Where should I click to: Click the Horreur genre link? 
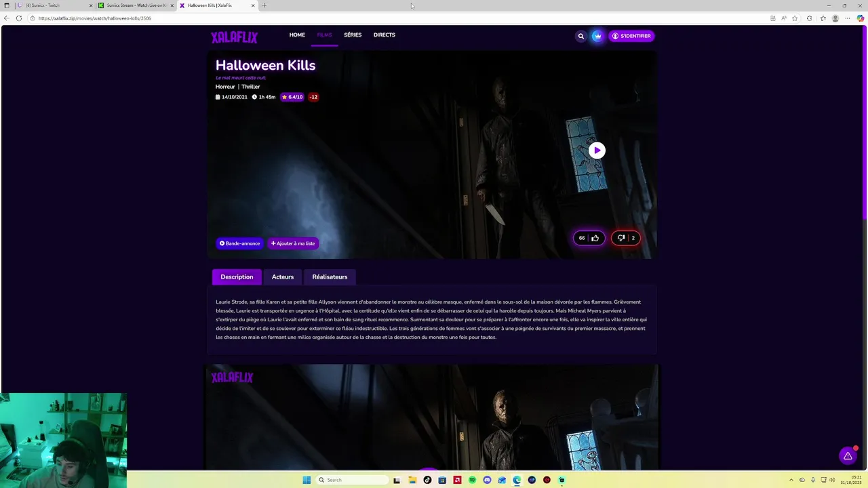[x=225, y=87]
